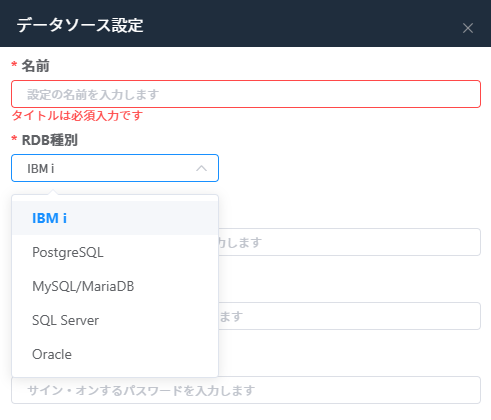Select the highlighted IBM i option
This screenshot has height=420, width=491.
point(115,218)
